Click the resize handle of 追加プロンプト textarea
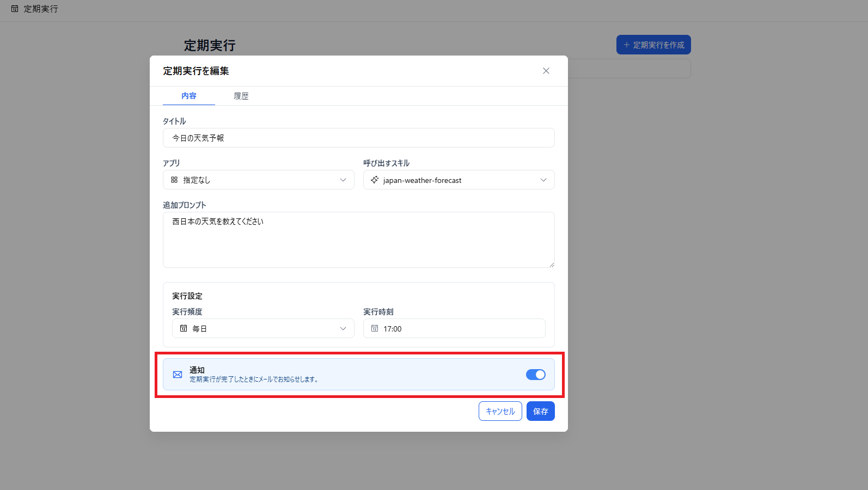This screenshot has width=868, height=490. point(551,264)
